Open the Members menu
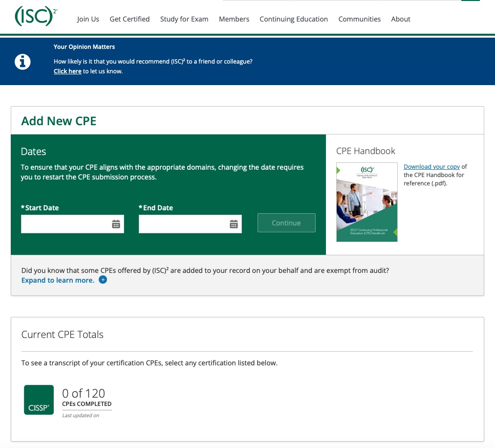The height and width of the screenshot is (448, 495). coord(234,19)
